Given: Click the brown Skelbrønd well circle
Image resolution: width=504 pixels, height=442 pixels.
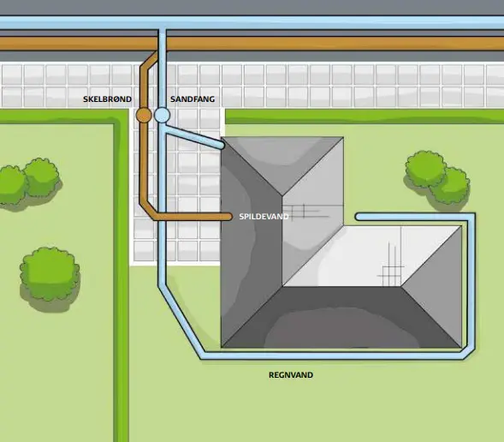Looking at the screenshot, I should pos(144,115).
